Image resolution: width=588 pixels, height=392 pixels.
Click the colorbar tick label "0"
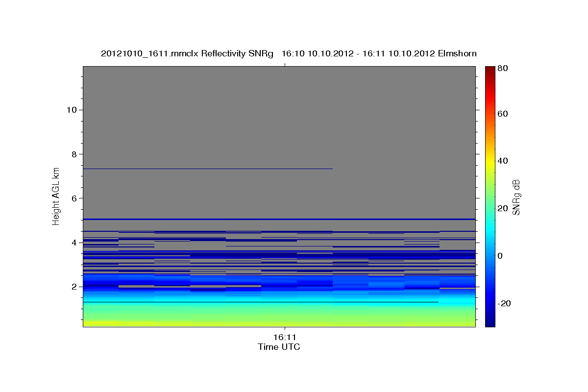click(500, 256)
